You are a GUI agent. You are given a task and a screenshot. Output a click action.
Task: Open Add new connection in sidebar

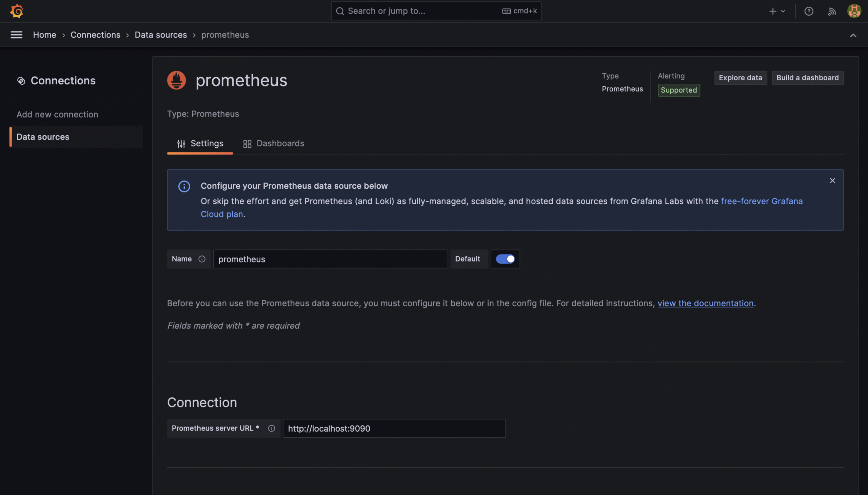pos(57,115)
